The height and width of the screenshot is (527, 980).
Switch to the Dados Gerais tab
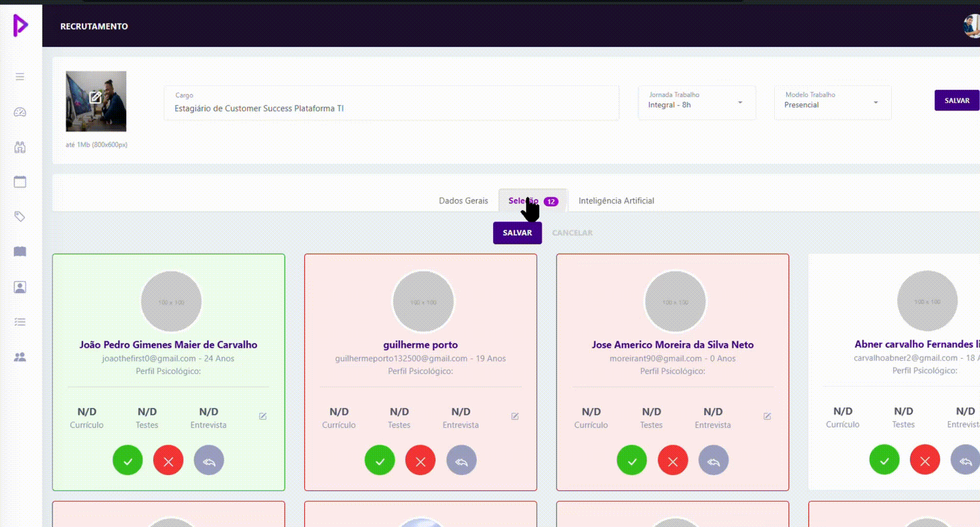463,201
